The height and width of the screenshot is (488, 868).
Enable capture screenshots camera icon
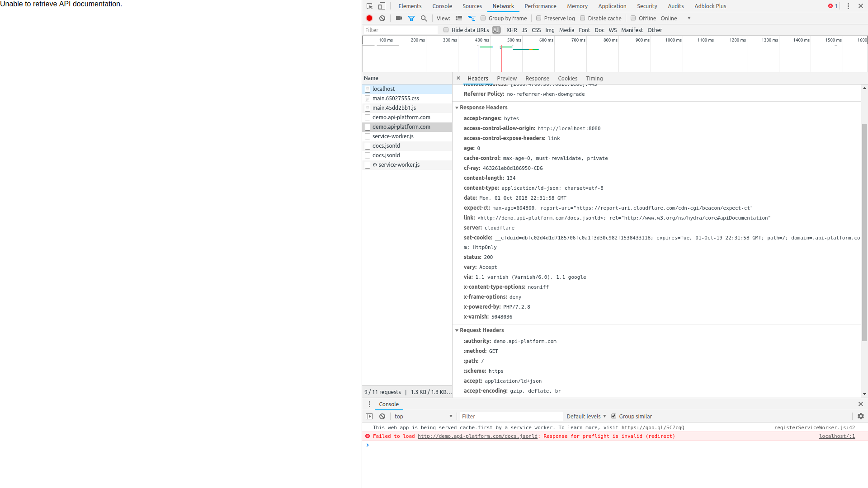pos(398,18)
